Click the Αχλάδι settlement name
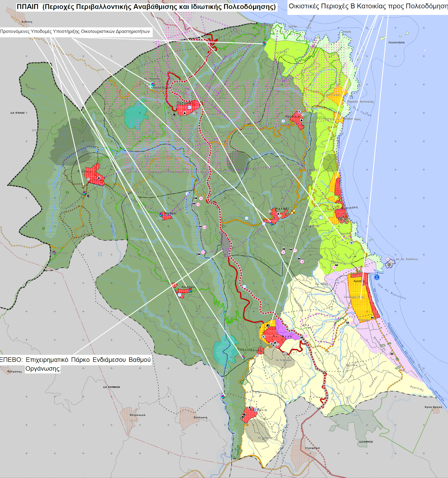The width and height of the screenshot is (448, 478). click(x=282, y=209)
